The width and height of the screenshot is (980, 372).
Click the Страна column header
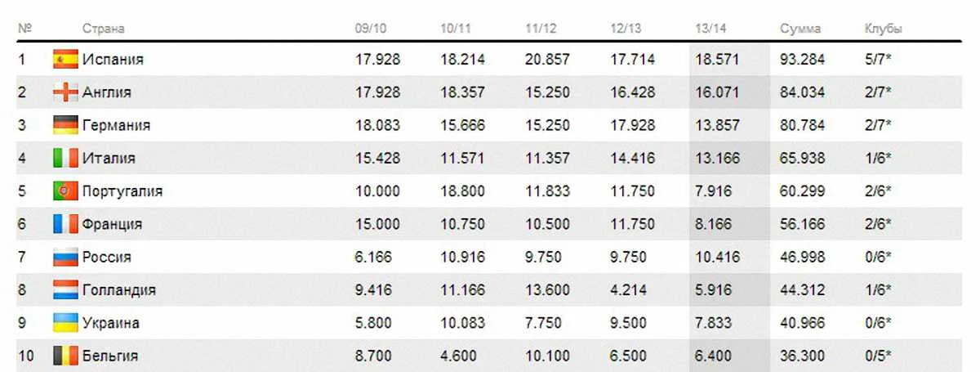(103, 29)
